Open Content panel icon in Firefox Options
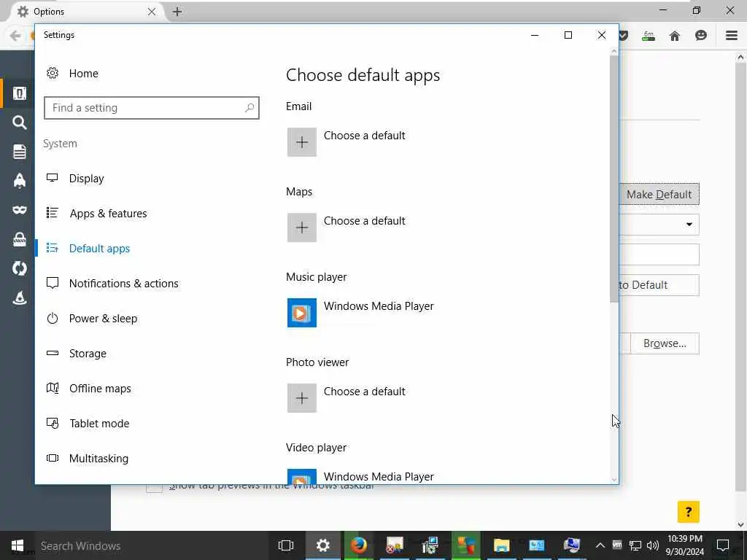The height and width of the screenshot is (560, 747). tap(19, 152)
